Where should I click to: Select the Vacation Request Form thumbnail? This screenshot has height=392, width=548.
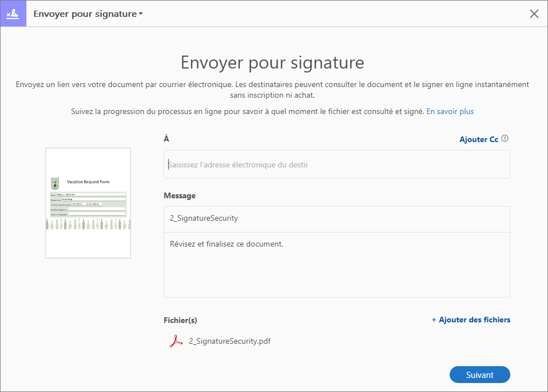point(88,203)
